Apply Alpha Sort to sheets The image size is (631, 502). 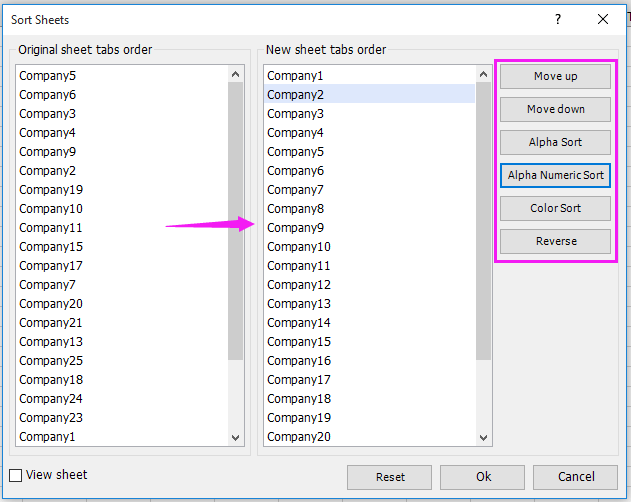[x=555, y=142]
